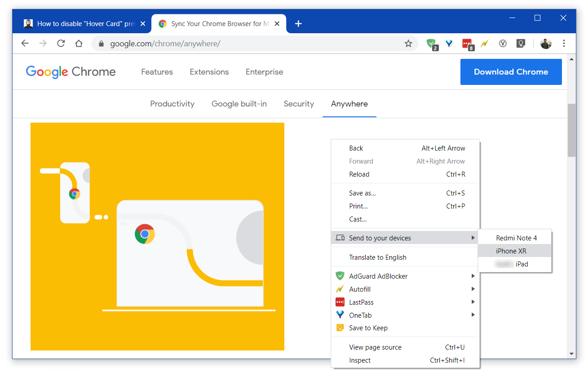
Task: Open a new tab with the plus button
Action: [298, 24]
